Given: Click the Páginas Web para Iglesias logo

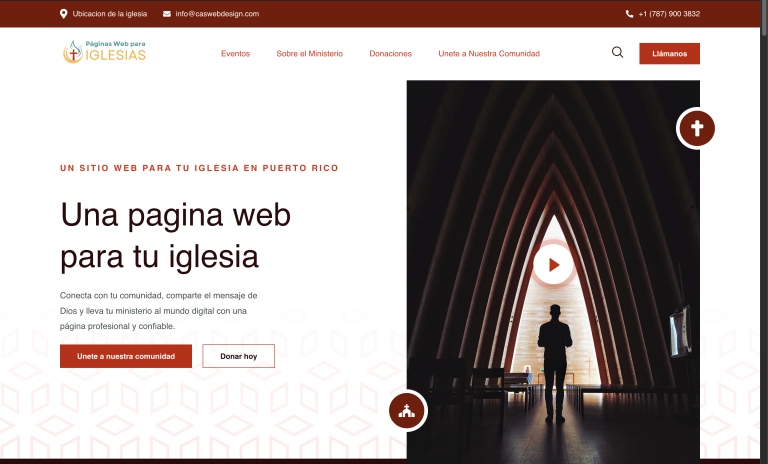Looking at the screenshot, I should point(104,52).
